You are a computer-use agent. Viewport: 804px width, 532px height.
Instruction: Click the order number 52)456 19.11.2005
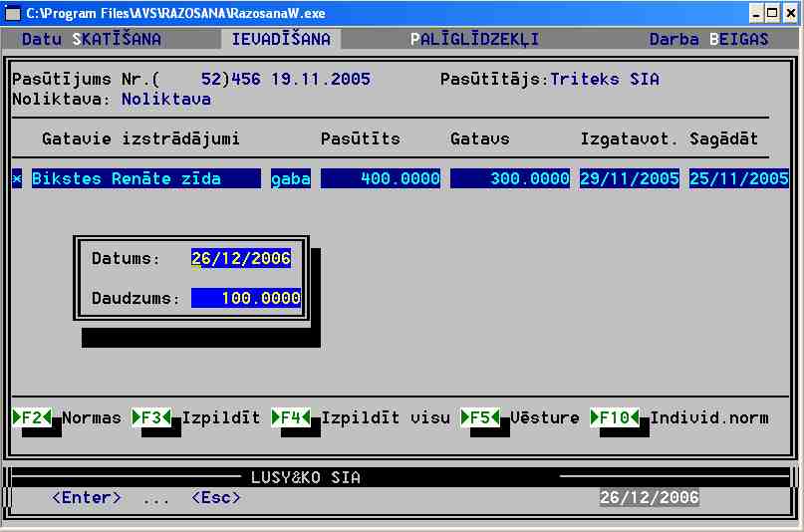[286, 80]
